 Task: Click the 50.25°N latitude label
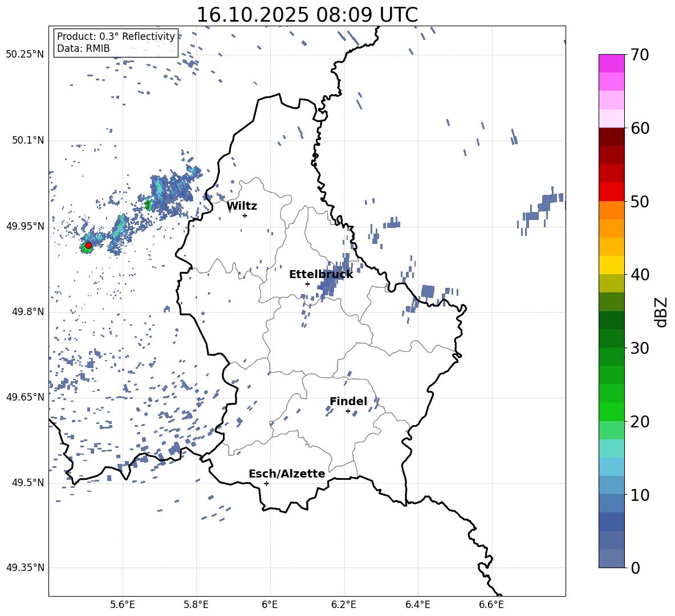[x=25, y=54]
